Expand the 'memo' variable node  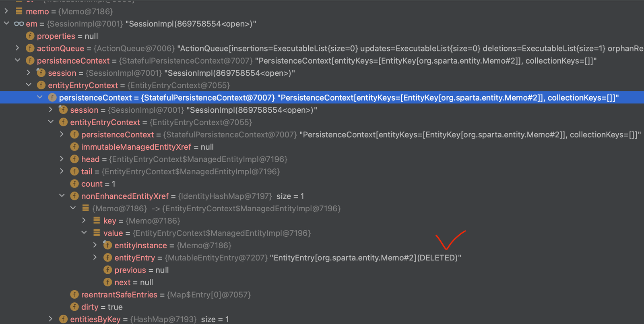[6, 11]
